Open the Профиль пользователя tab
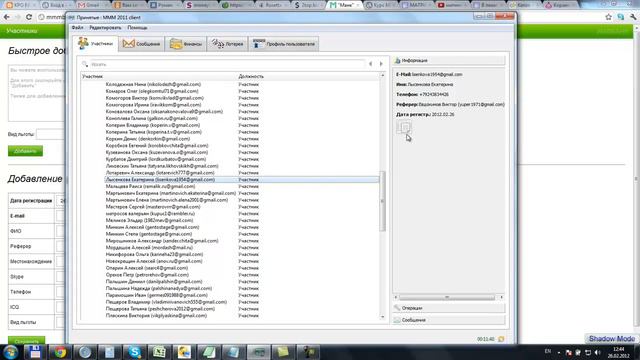Screen dimensions: 640x360 click(284, 44)
